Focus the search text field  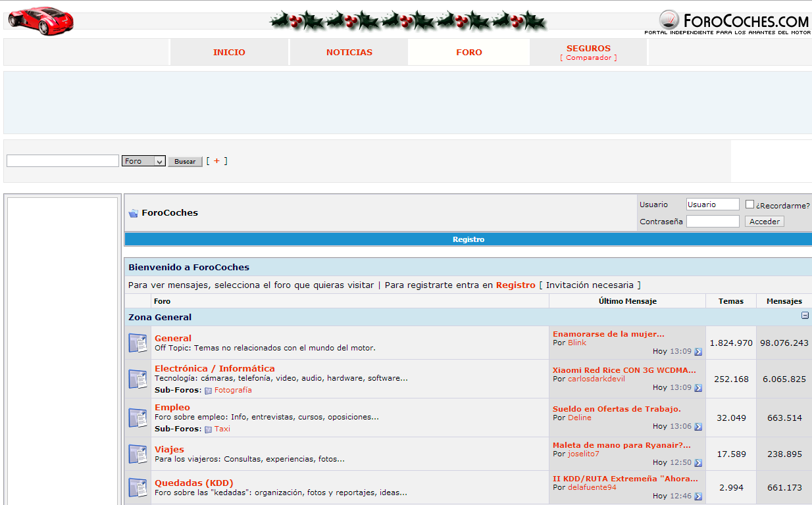click(63, 161)
